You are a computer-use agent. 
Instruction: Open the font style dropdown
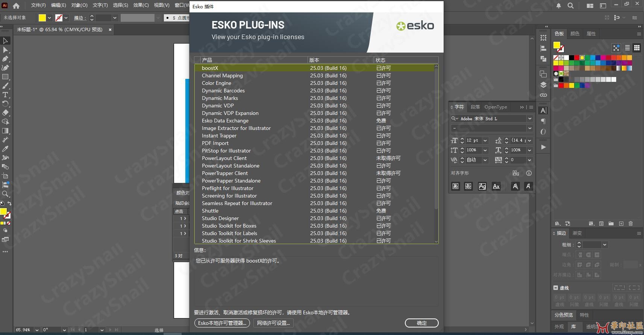pyautogui.click(x=530, y=128)
